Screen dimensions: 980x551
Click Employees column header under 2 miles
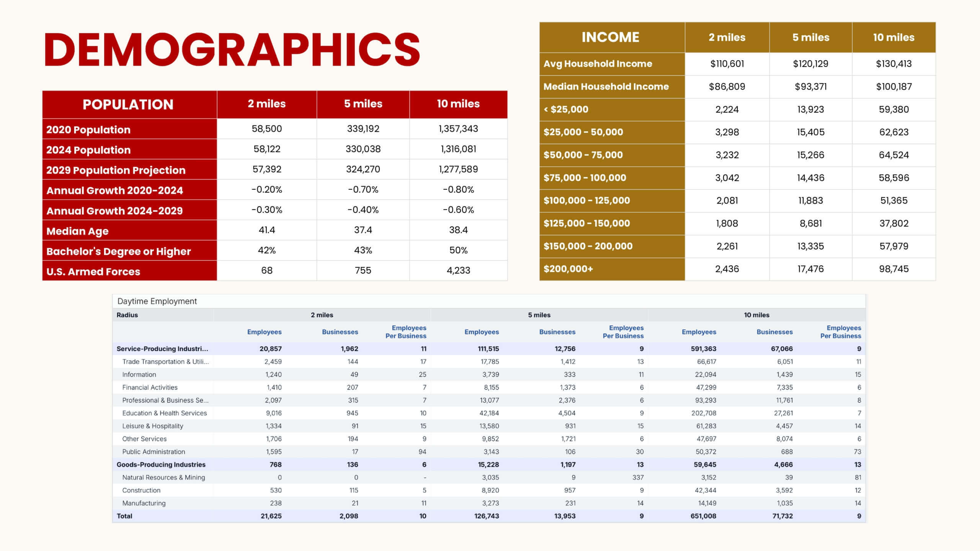[x=264, y=332]
